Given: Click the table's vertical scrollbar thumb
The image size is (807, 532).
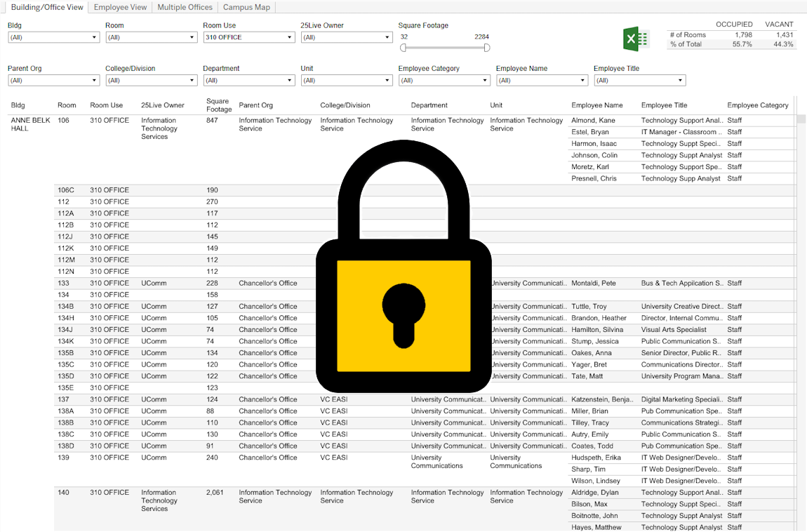Looking at the screenshot, I should point(801,119).
